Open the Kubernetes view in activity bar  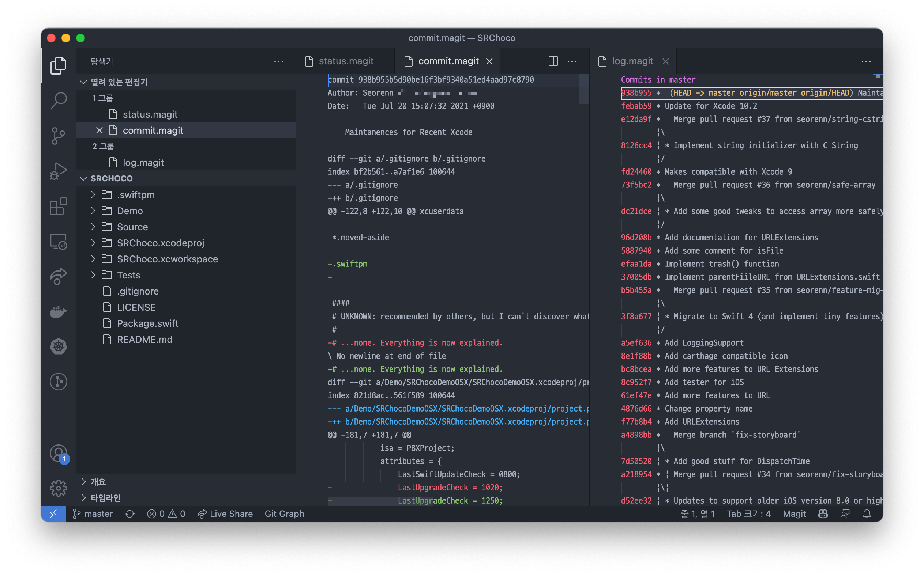tap(58, 346)
